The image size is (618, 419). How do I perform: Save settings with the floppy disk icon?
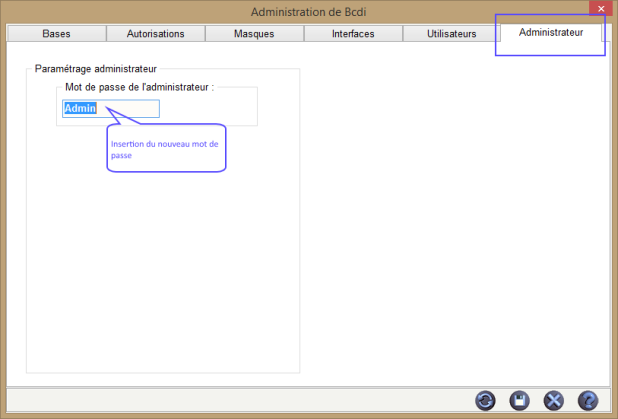click(x=519, y=400)
